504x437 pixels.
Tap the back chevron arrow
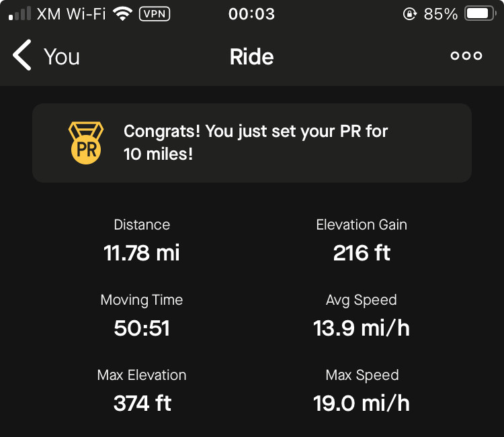click(x=22, y=55)
